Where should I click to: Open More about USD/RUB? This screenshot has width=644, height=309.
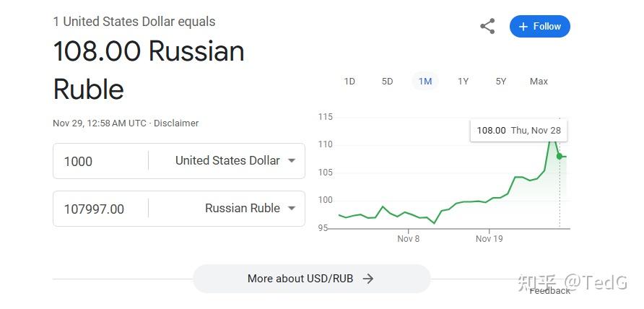(311, 279)
